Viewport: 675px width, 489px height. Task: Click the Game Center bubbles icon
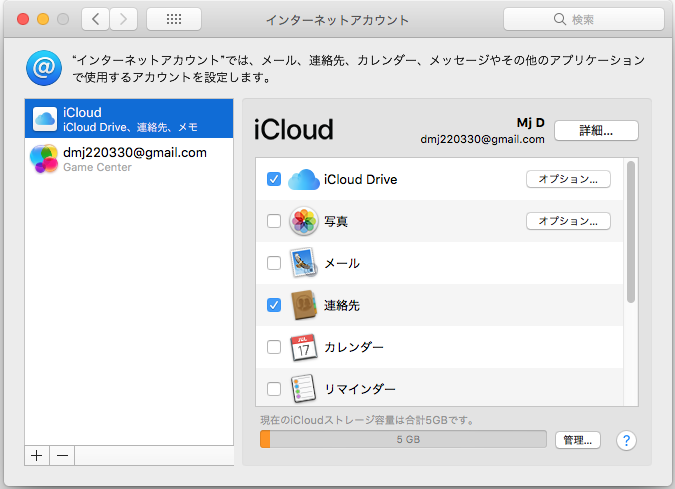[44, 159]
